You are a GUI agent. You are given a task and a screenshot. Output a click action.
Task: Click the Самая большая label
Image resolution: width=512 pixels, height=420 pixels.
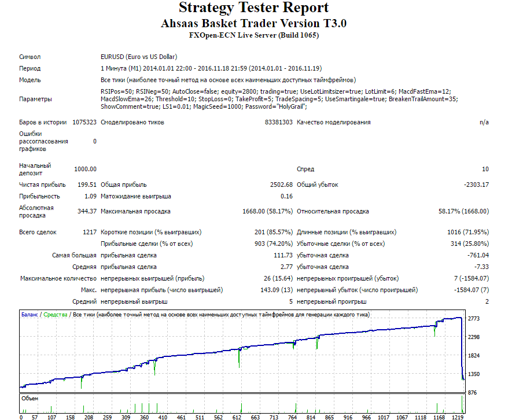point(74,256)
